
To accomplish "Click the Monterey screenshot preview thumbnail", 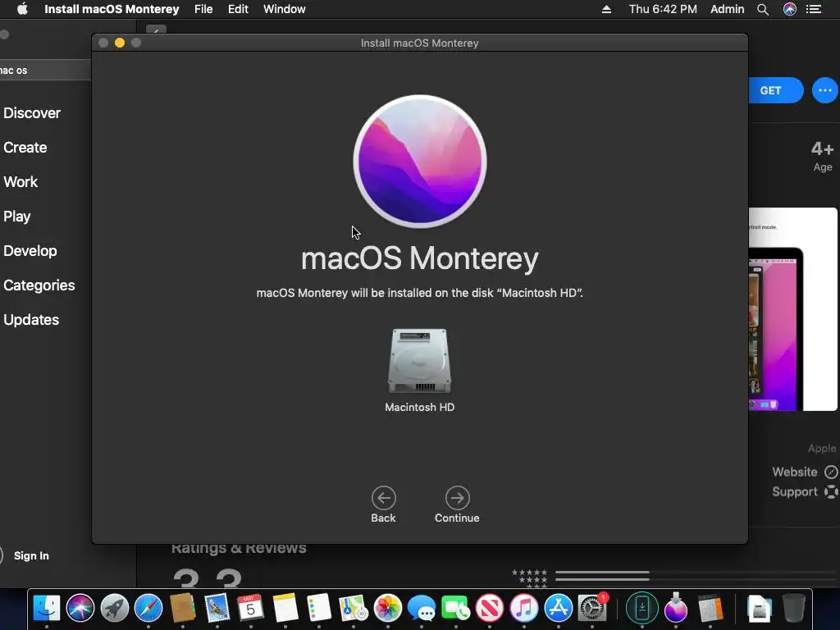I will (x=793, y=309).
